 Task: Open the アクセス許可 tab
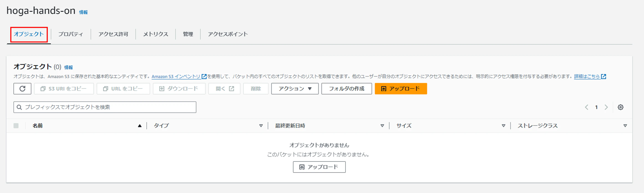pyautogui.click(x=113, y=34)
